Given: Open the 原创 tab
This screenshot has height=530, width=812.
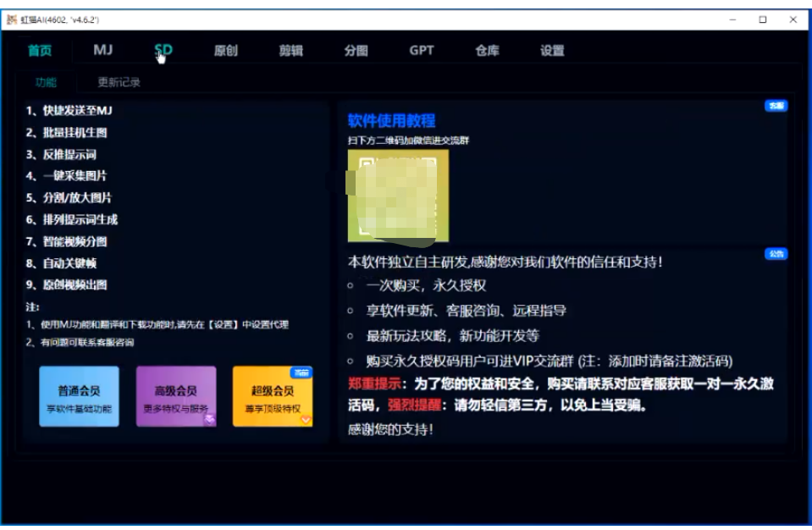Looking at the screenshot, I should pyautogui.click(x=226, y=51).
